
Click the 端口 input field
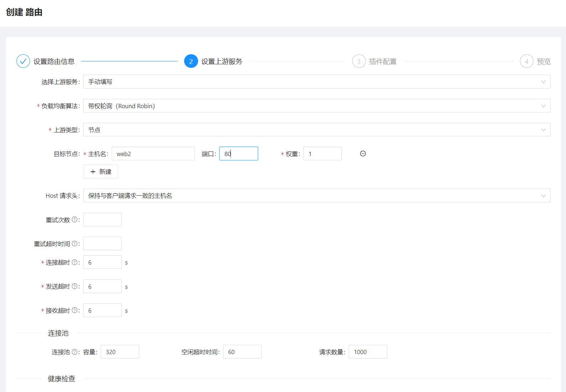pos(239,154)
